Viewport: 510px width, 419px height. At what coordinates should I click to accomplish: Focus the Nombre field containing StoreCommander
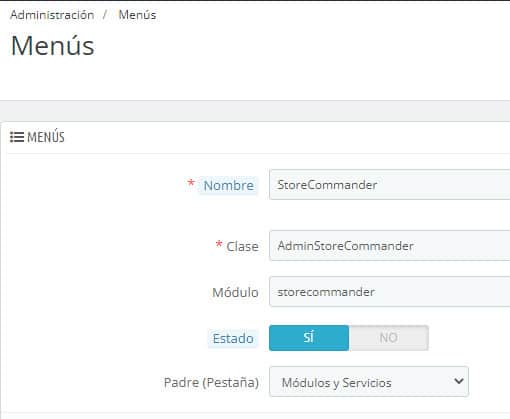click(389, 185)
